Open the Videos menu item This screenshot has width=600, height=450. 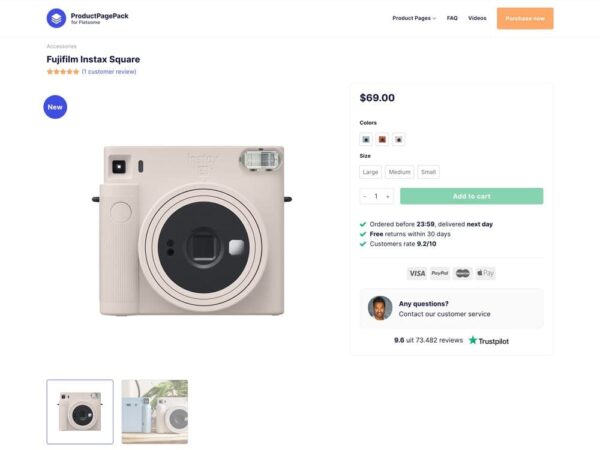tap(477, 18)
